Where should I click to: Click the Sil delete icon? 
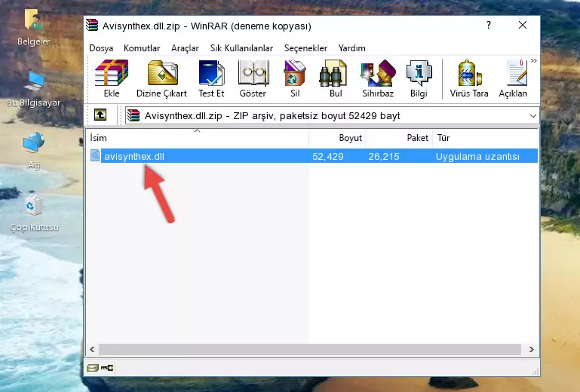[295, 78]
